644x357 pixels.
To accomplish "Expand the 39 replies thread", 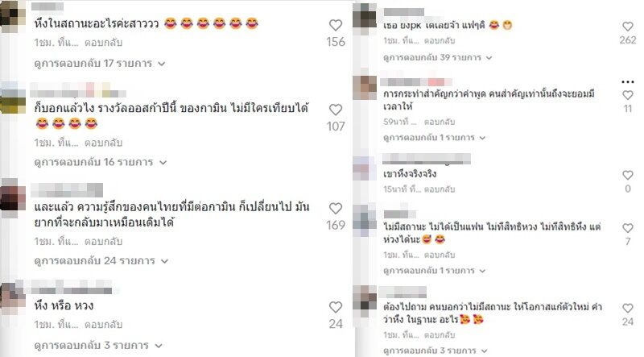I will [x=437, y=57].
